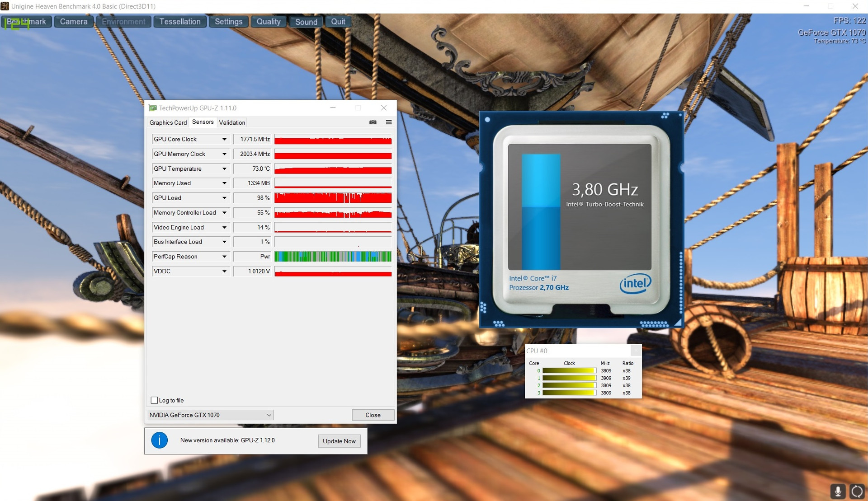The width and height of the screenshot is (868, 501).
Task: Open the Camera menu in Heaven
Action: point(74,22)
